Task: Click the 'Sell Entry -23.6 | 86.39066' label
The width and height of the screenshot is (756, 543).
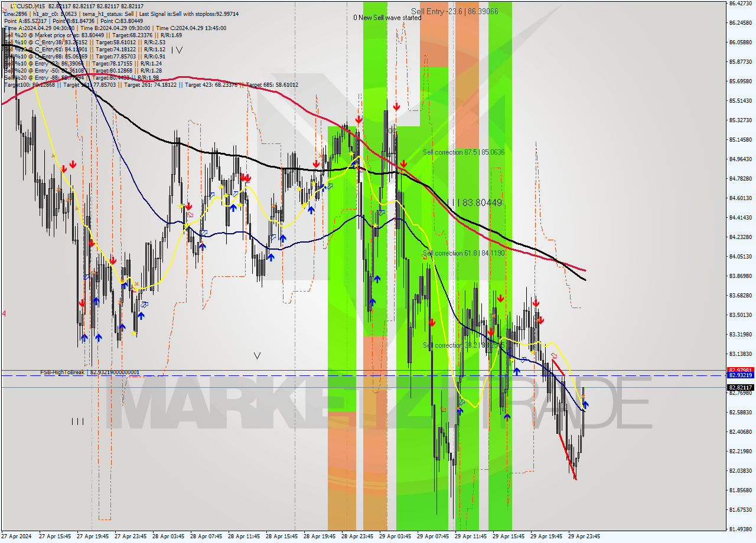Action: [x=455, y=11]
